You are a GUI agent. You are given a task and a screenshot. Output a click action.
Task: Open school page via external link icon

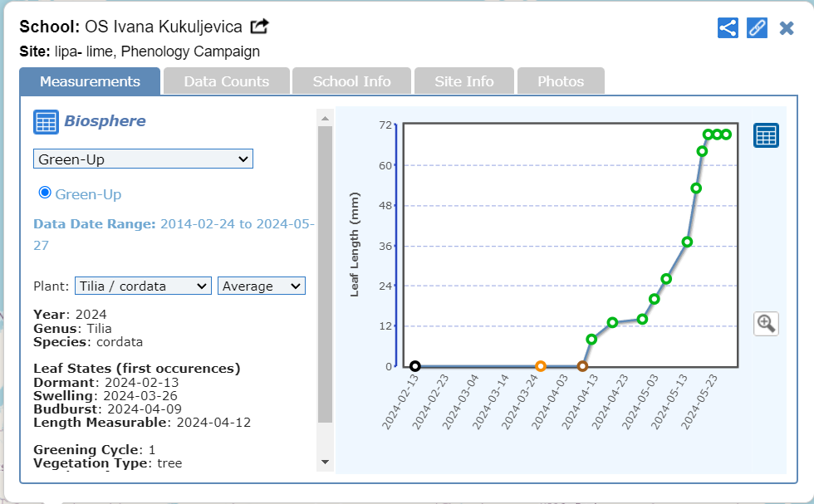coord(259,27)
